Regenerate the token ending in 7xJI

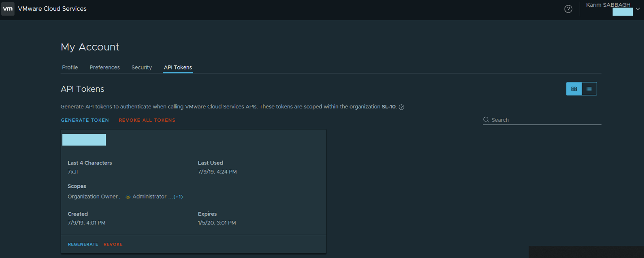point(83,244)
